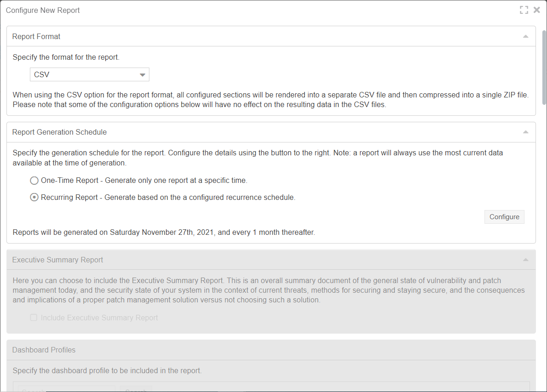The width and height of the screenshot is (547, 392).
Task: Select the Recurring Report radio button
Action: 34,198
